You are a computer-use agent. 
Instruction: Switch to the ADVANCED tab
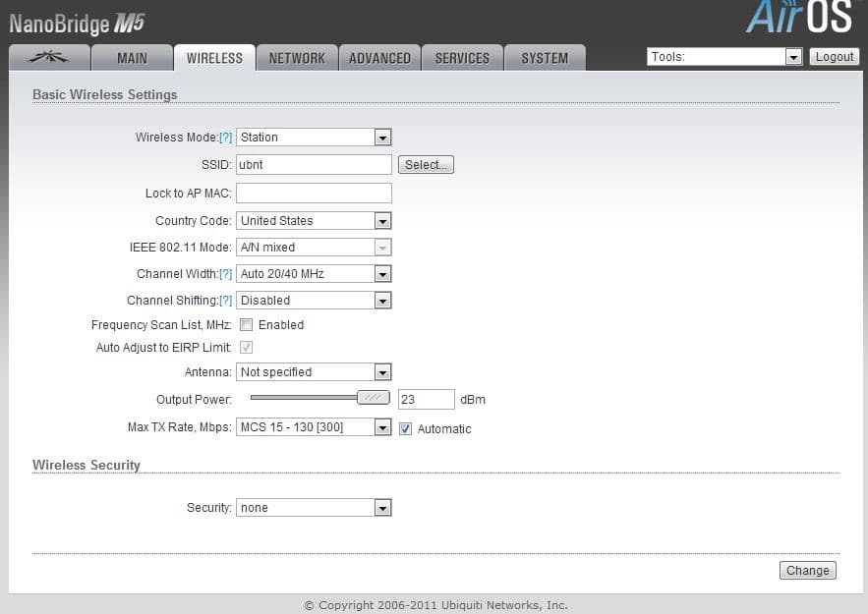coord(379,58)
